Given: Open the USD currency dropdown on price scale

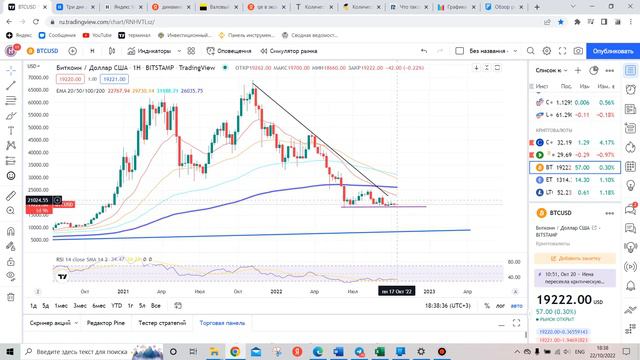Looking at the screenshot, I should pos(33,66).
